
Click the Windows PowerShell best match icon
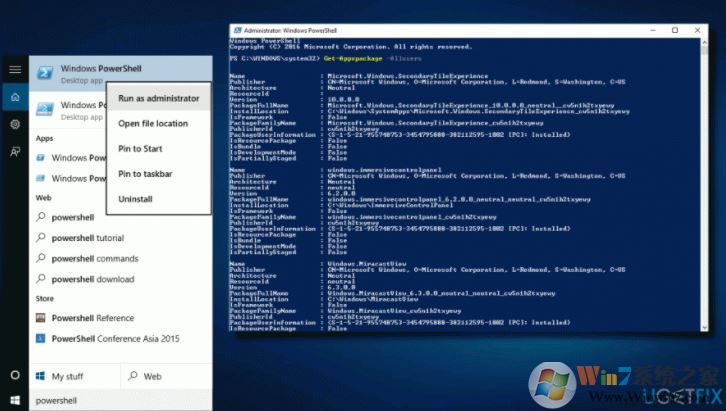[x=45, y=73]
